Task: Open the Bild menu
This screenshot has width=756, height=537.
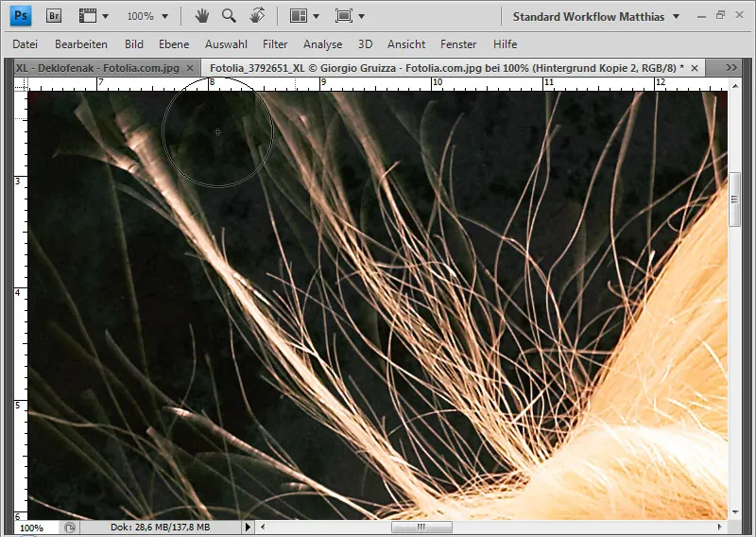Action: click(x=133, y=44)
